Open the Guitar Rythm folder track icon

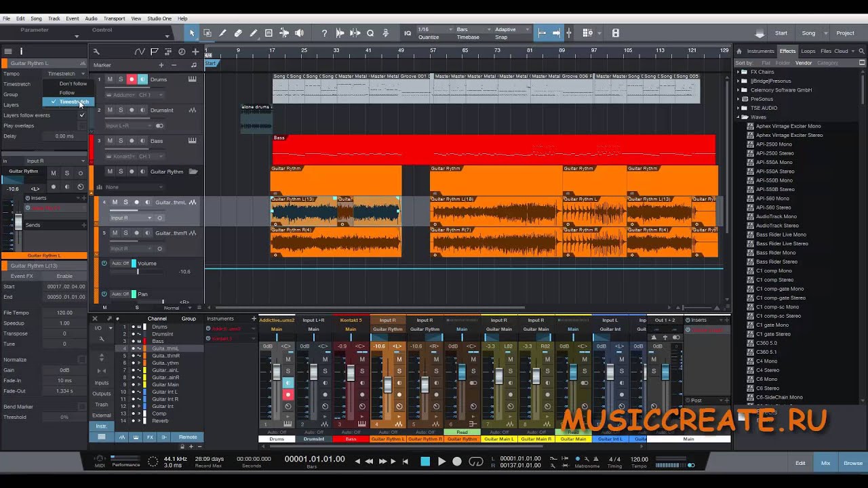(x=193, y=171)
